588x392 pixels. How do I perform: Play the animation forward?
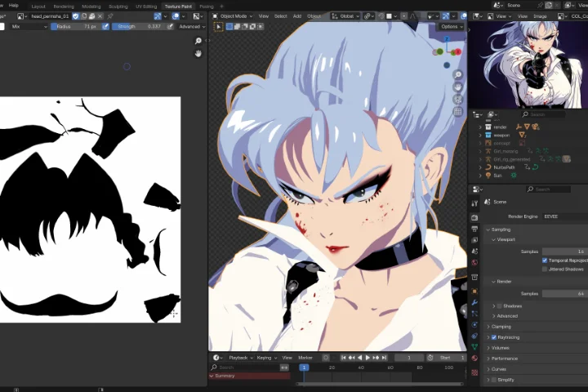point(367,358)
